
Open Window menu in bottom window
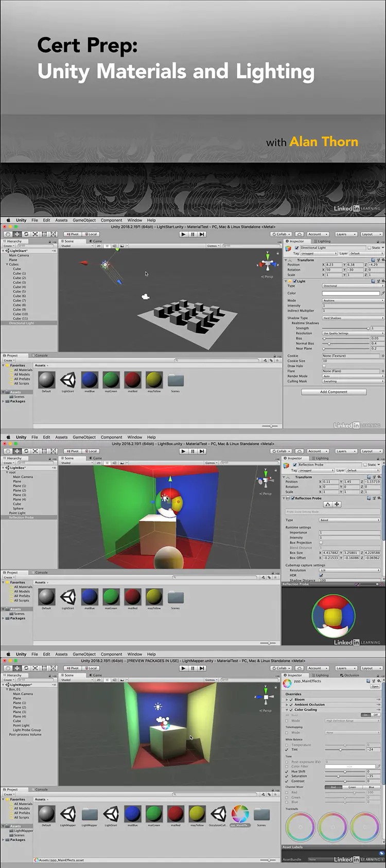134,654
